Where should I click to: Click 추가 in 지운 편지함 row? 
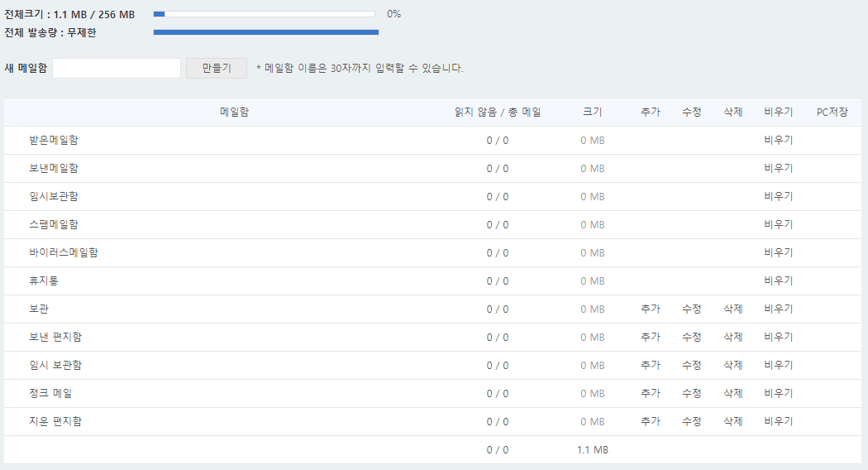pos(651,421)
